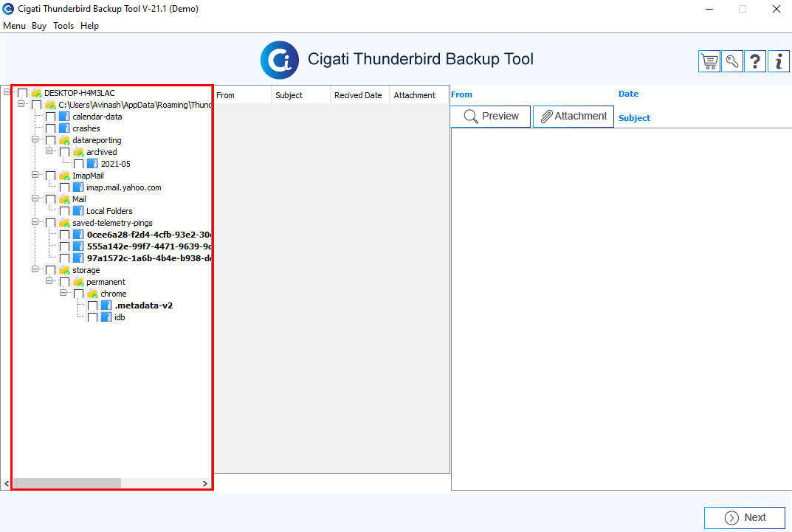792x532 pixels.
Task: Click the tree scrollbar right arrow
Action: pos(204,483)
